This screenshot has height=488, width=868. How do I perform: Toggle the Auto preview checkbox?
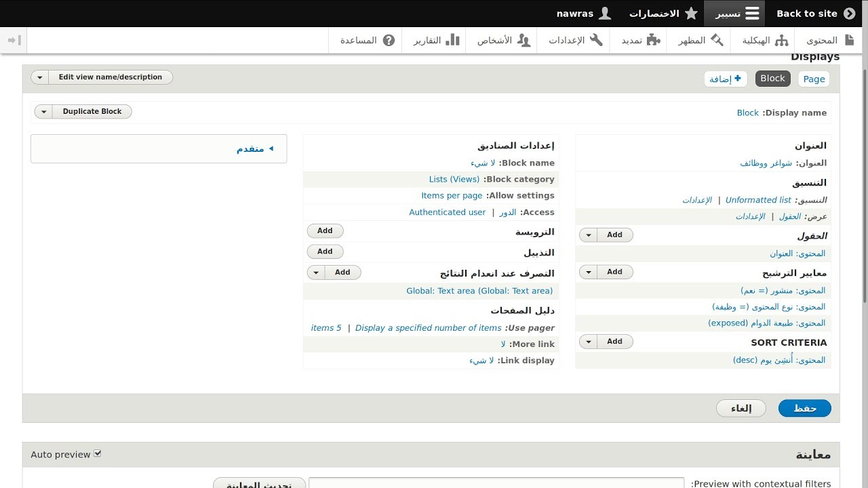(98, 453)
